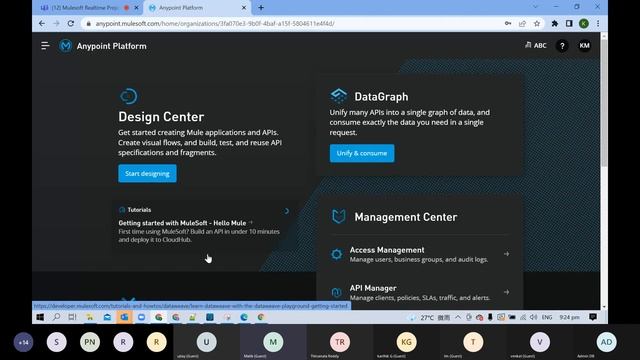Click the Tutorials next chevron
The width and height of the screenshot is (640, 360).
(287, 211)
